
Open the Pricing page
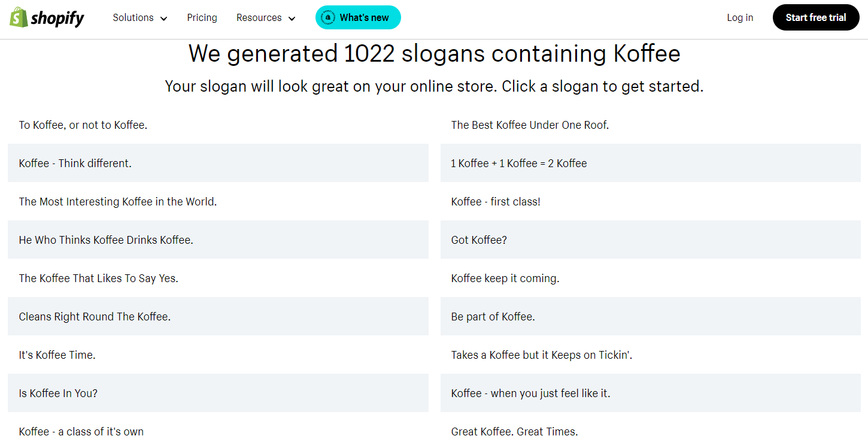[202, 17]
